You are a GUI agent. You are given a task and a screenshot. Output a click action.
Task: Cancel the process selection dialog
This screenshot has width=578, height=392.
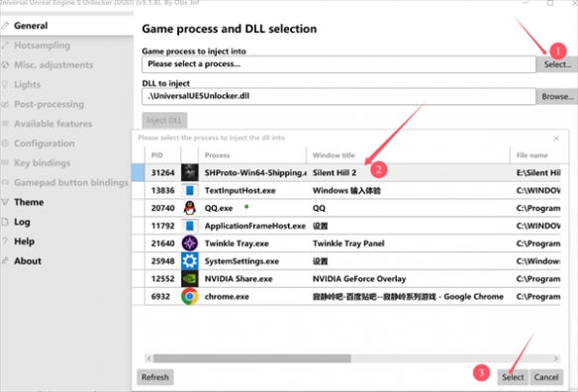(x=546, y=377)
